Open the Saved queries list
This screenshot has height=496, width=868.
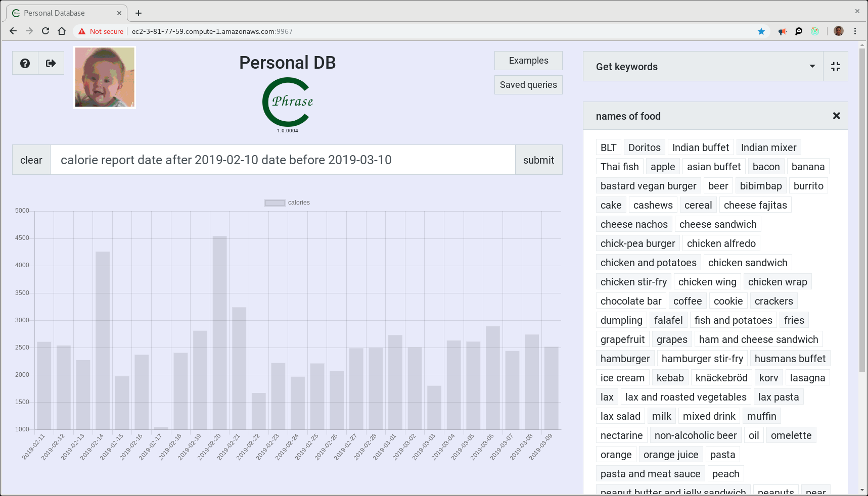528,85
